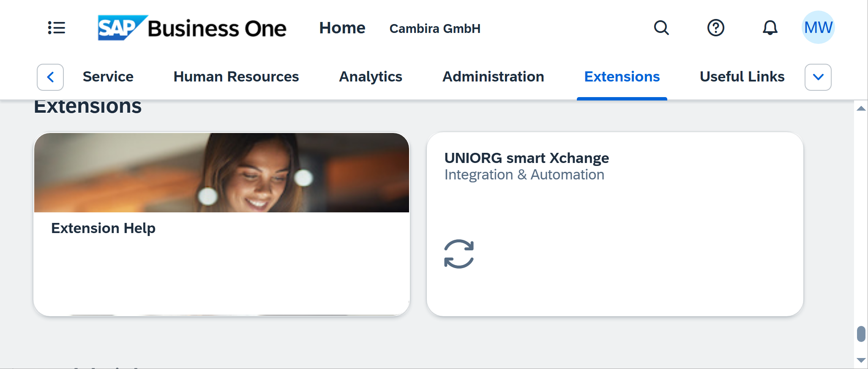Click the Cambira GmbH company name
This screenshot has width=868, height=369.
[x=435, y=29]
